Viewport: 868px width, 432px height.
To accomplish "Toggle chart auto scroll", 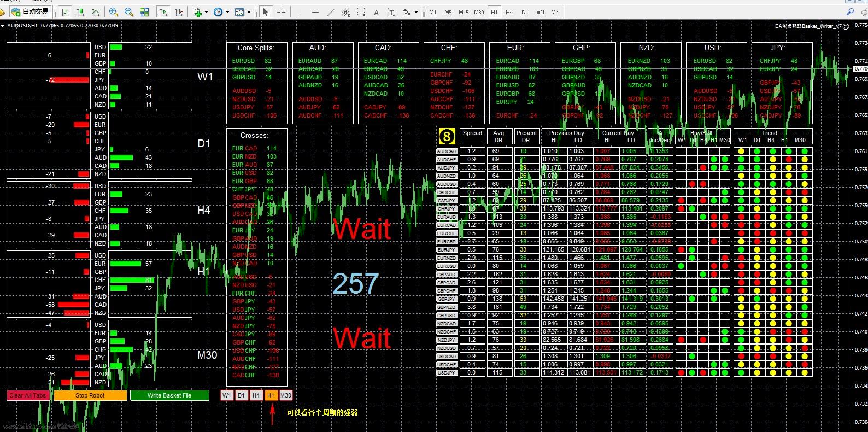I will click(163, 12).
